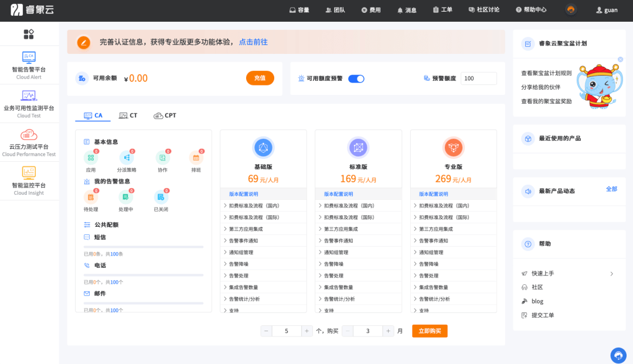The width and height of the screenshot is (633, 364).
Task: Open 工单 in top menu
Action: coord(443,10)
